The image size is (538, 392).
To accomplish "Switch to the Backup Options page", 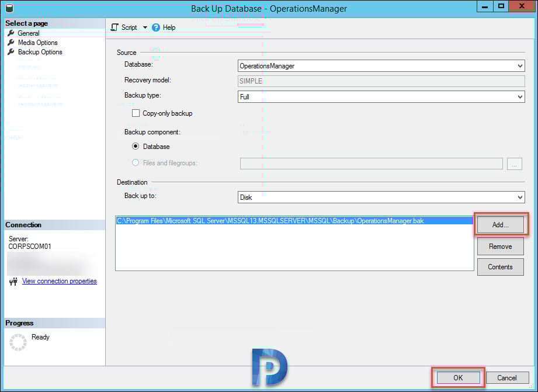I will [40, 52].
